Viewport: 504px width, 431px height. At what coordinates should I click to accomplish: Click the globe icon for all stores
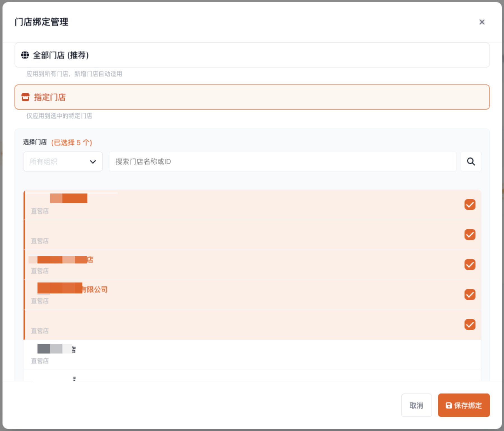(x=25, y=55)
